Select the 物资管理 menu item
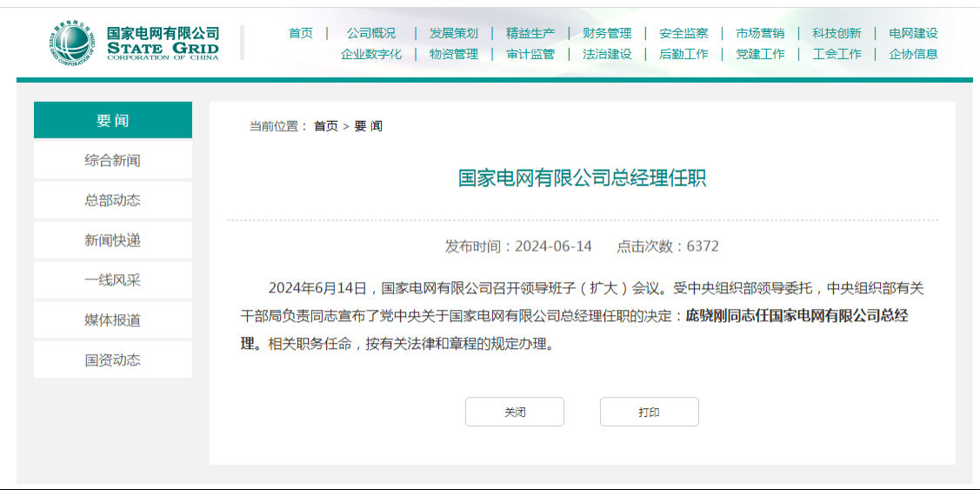This screenshot has height=490, width=980. click(x=454, y=54)
